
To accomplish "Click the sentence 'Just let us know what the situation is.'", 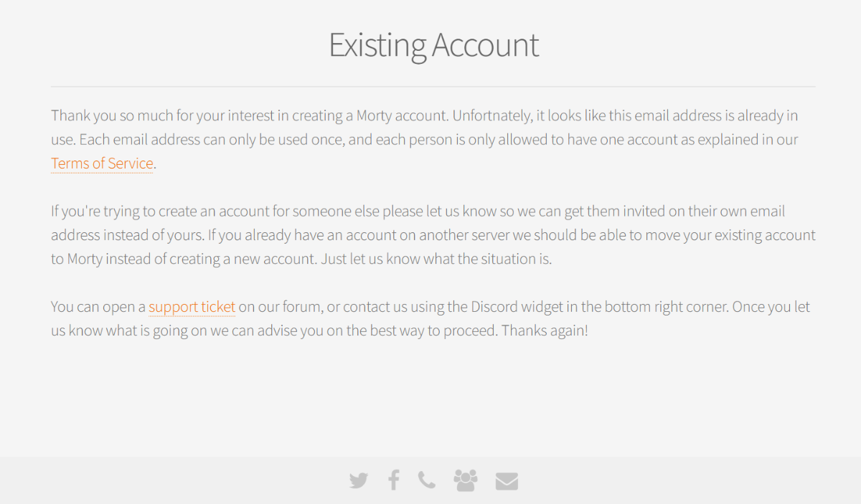I will [436, 259].
